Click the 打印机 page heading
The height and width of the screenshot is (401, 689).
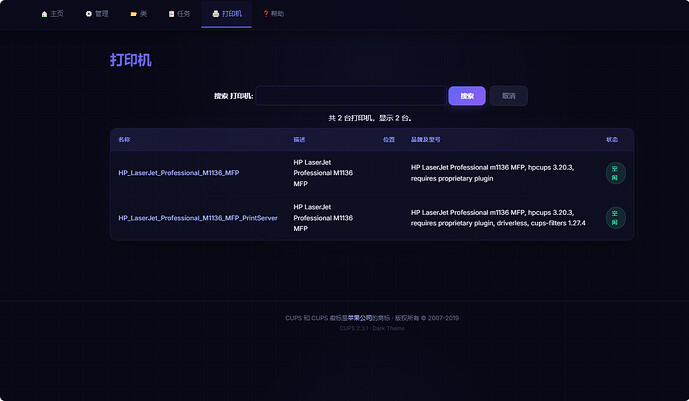131,60
